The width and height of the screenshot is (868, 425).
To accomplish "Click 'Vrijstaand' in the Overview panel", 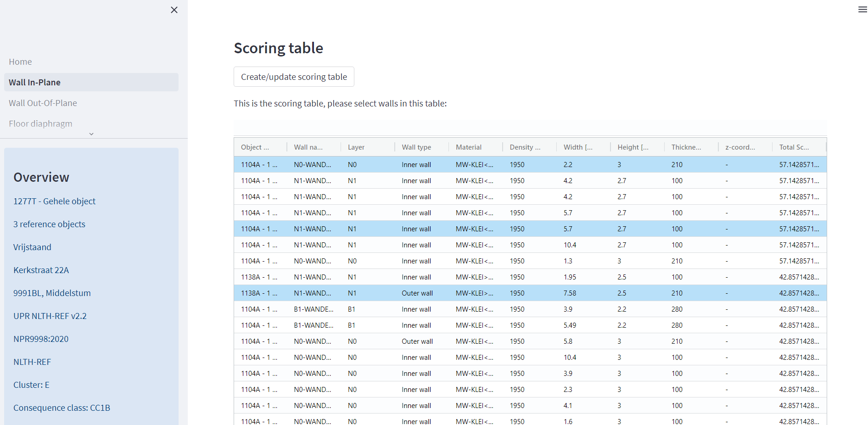I will pos(32,247).
